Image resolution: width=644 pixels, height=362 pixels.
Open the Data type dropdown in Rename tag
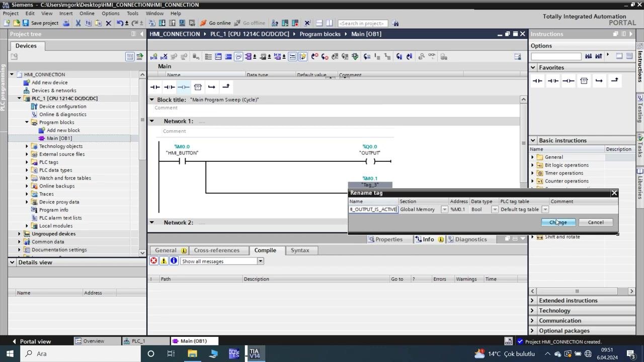[x=495, y=210]
